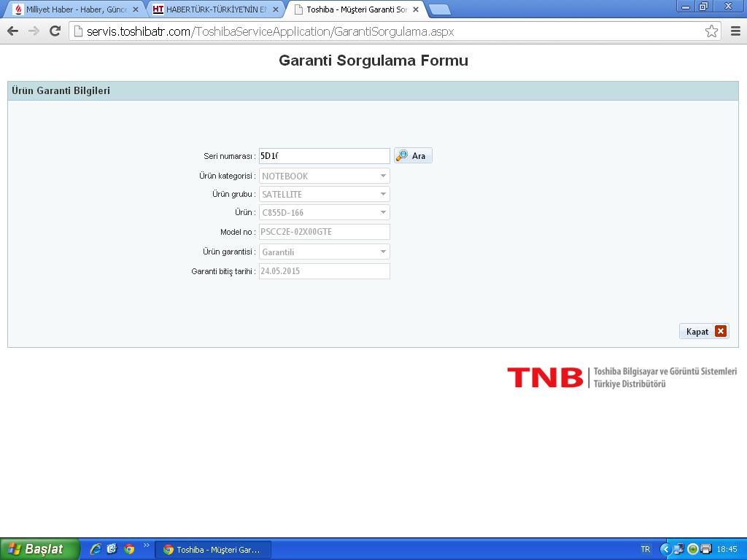Image resolution: width=747 pixels, height=560 pixels.
Task: Click the Ürün Garanti Bilgileri panel header
Action: point(373,90)
